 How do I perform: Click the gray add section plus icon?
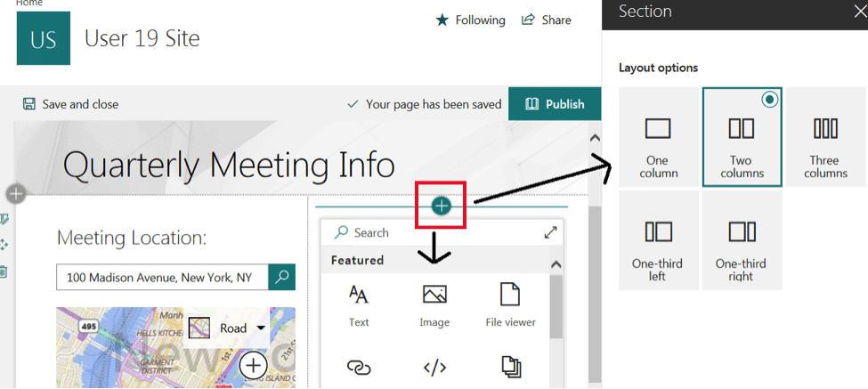tap(16, 194)
